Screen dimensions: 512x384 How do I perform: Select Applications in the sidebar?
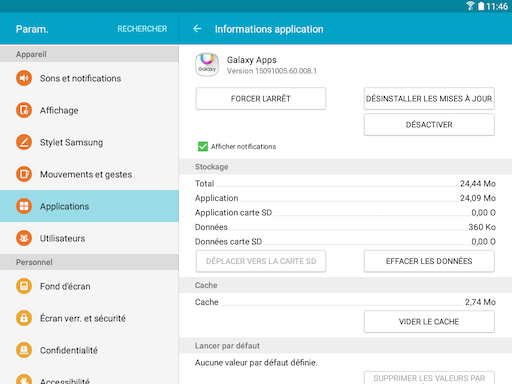(89, 206)
